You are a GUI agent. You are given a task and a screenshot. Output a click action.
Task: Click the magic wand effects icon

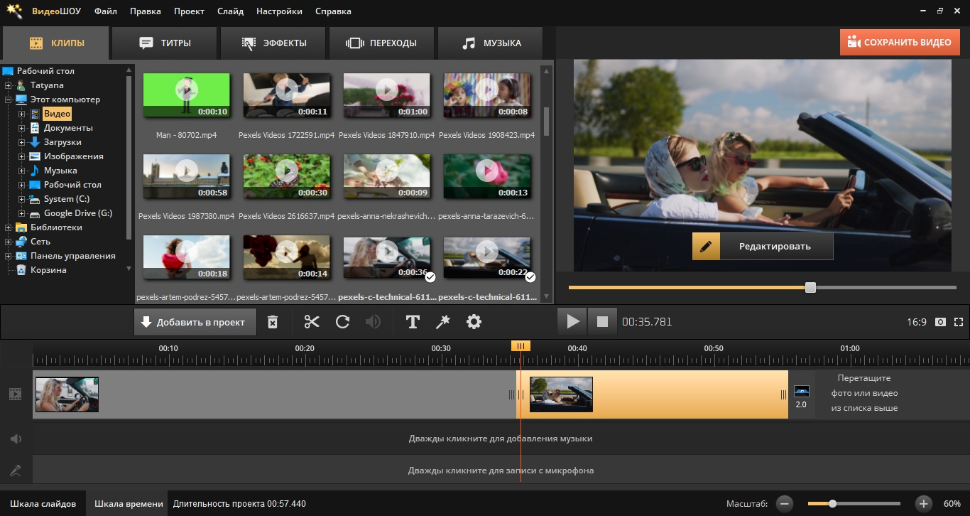[442, 322]
